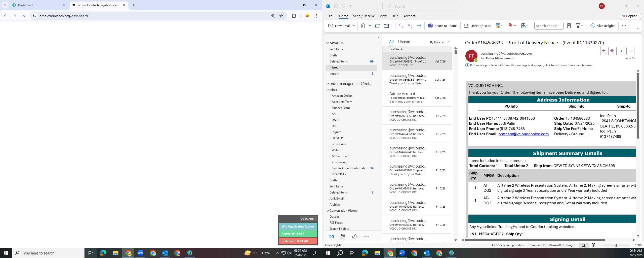Open the View tab
644x258 pixels.
tap(383, 16)
